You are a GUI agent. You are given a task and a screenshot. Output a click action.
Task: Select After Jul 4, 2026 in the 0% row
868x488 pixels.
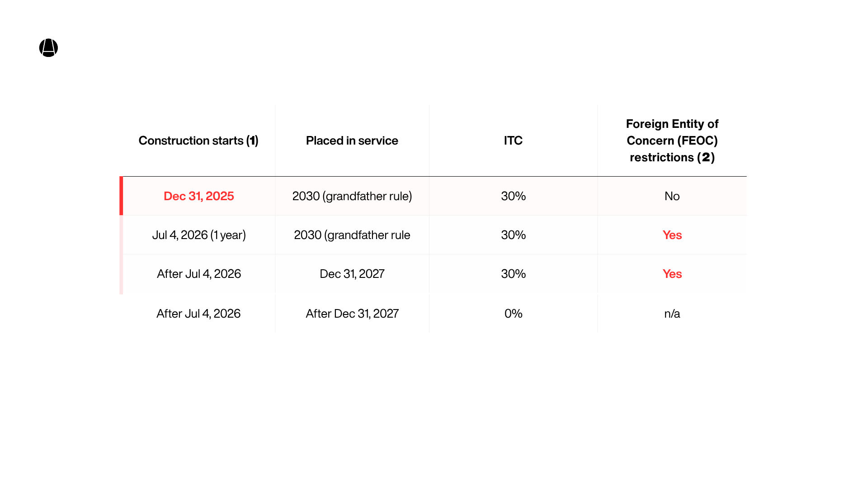tap(198, 314)
